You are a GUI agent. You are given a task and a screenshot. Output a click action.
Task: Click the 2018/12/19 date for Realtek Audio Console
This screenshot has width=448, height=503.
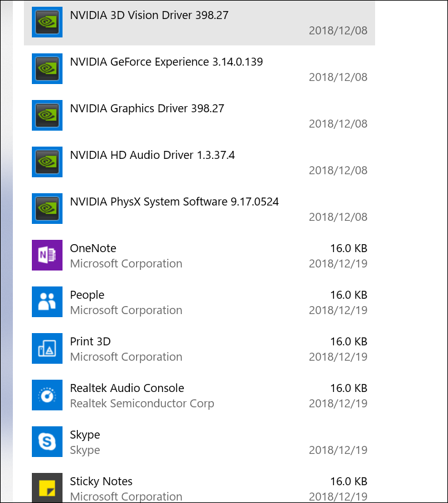338,404
